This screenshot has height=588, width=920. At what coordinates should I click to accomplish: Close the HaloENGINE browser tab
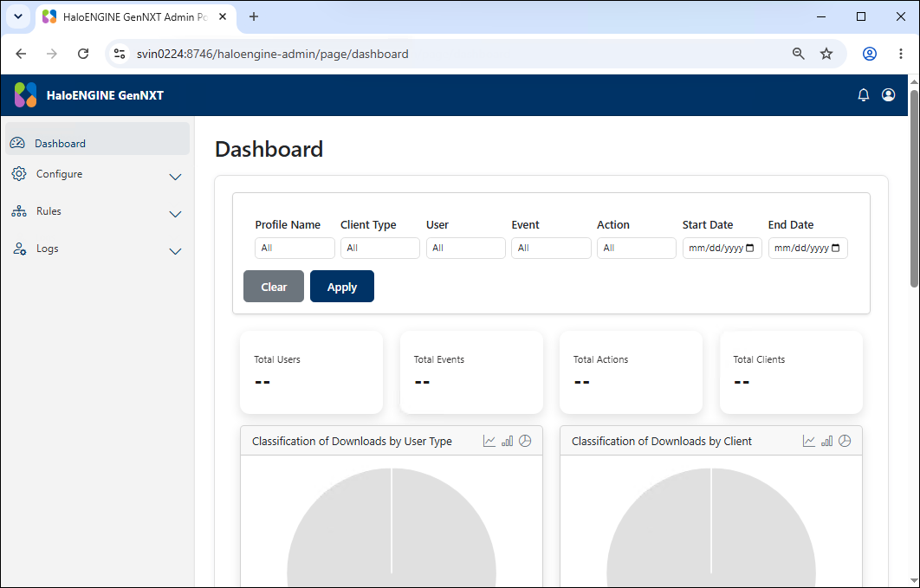(x=223, y=17)
